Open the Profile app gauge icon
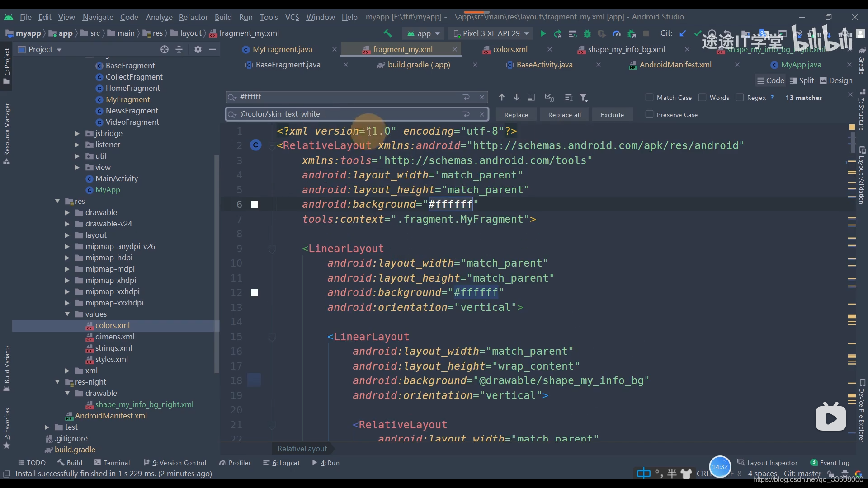Viewport: 868px width, 488px height. coord(617,33)
